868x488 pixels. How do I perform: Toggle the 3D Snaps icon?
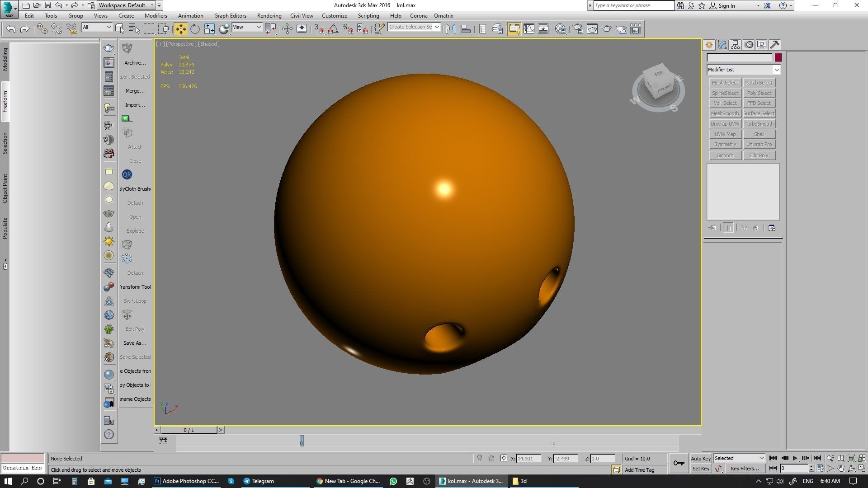point(319,29)
